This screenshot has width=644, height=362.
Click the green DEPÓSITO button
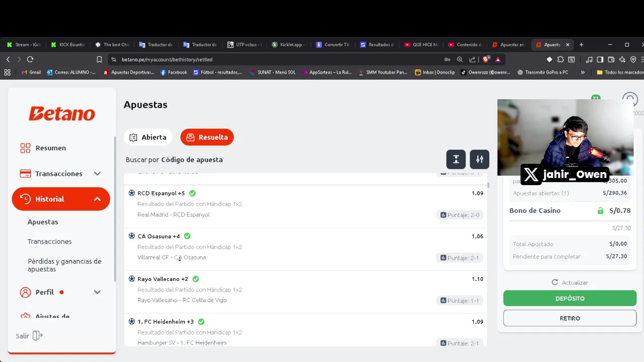pos(570,298)
